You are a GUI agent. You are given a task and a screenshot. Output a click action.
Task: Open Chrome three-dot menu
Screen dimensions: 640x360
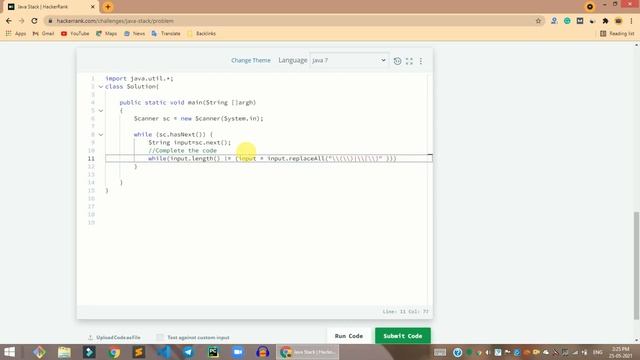(x=631, y=21)
